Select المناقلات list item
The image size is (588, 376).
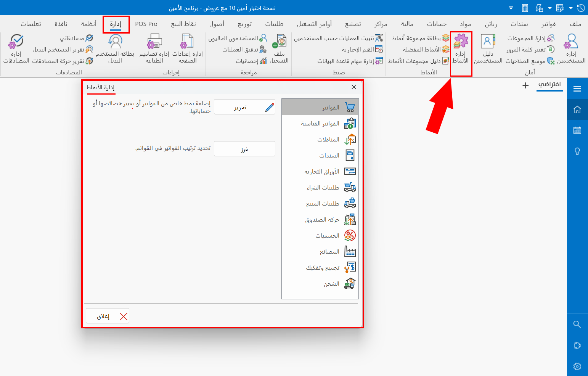(320, 140)
